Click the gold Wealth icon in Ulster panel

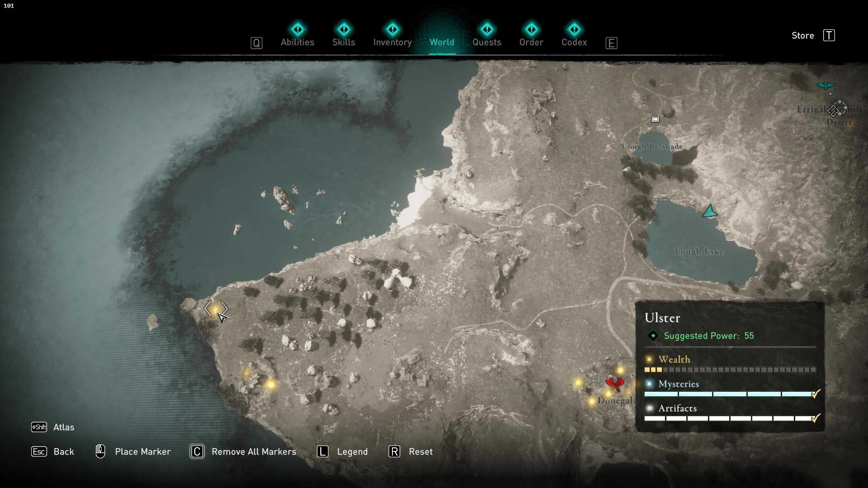pyautogui.click(x=649, y=359)
